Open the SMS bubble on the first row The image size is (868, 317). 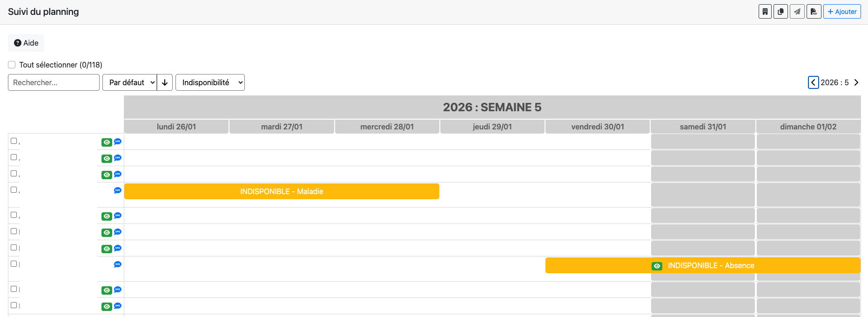tap(118, 142)
